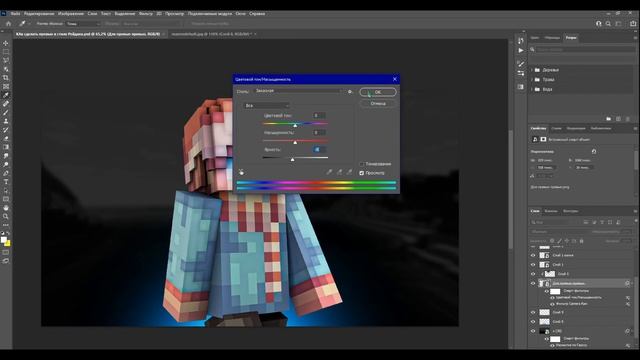Open the Окно menu
This screenshot has width=640, height=360.
coord(240,13)
